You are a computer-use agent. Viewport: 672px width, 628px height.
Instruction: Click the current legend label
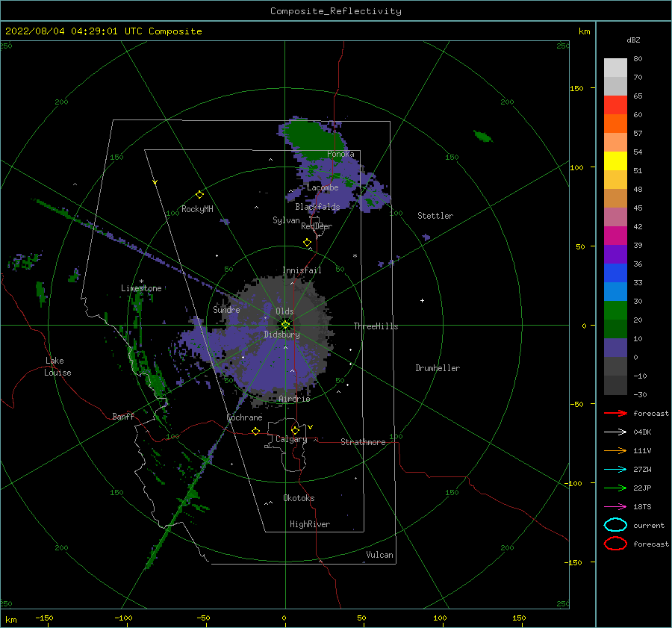(x=649, y=525)
